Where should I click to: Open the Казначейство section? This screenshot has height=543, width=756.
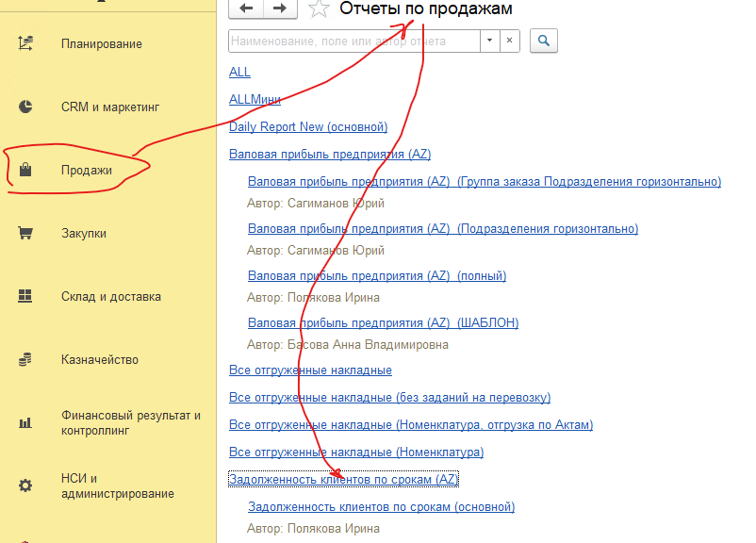(x=100, y=359)
